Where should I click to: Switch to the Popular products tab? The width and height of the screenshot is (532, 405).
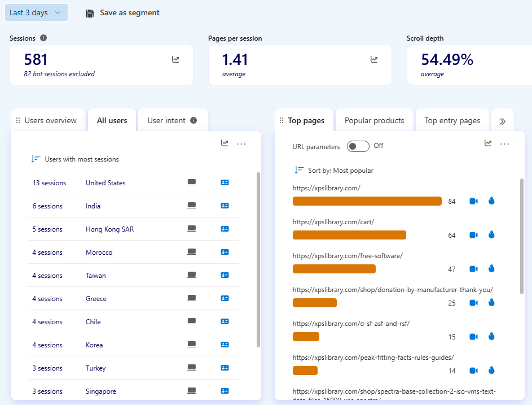coord(374,120)
